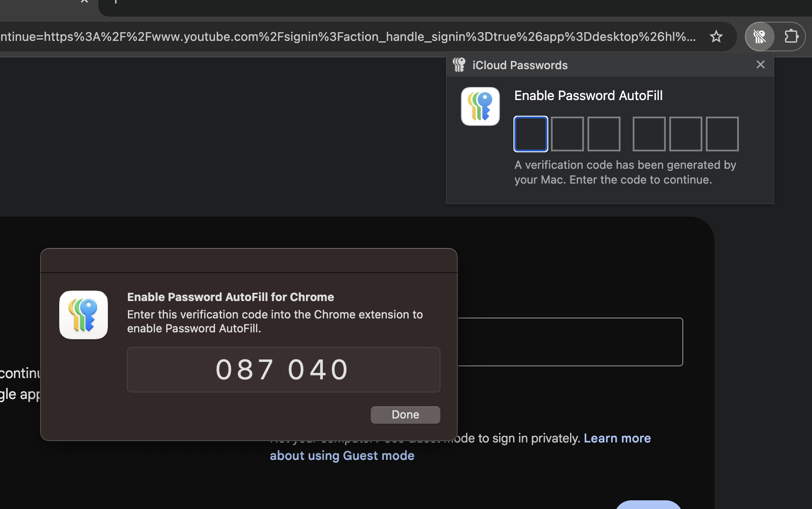This screenshot has height=509, width=812.
Task: Click the small keys icon in popup header
Action: pyautogui.click(x=459, y=65)
